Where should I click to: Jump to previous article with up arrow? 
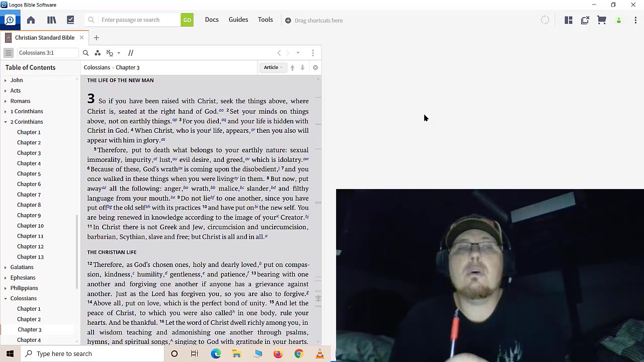click(292, 67)
